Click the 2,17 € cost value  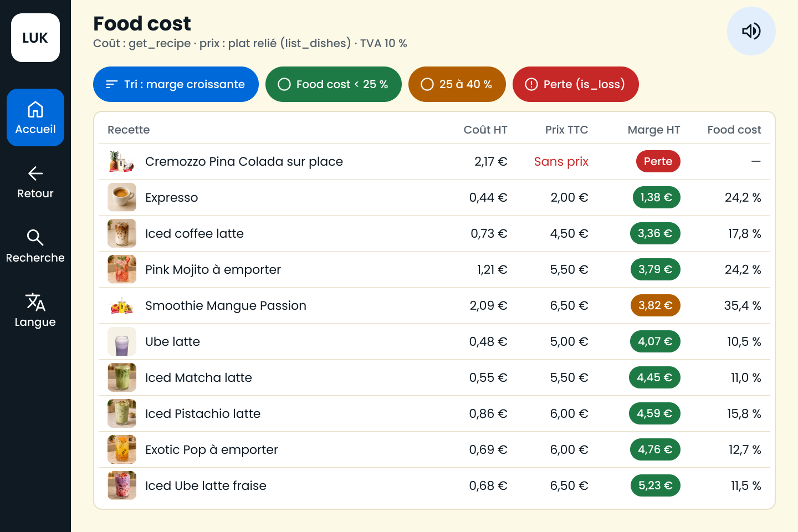pos(491,161)
